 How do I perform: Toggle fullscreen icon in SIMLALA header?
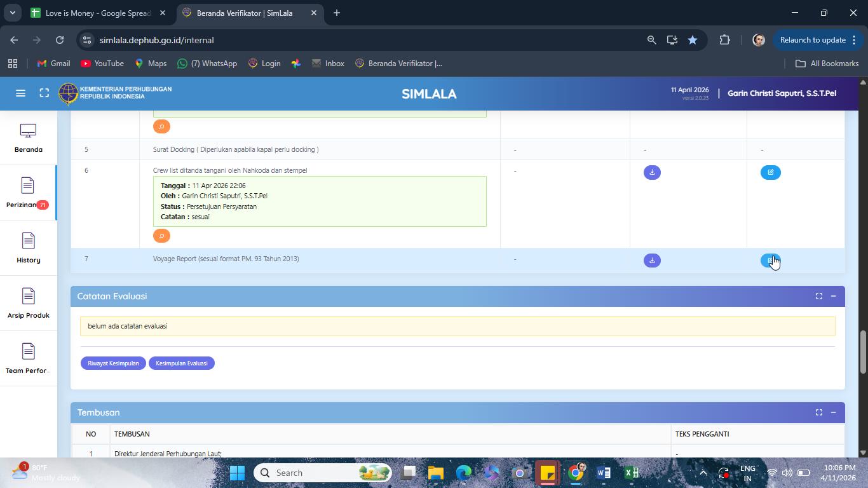44,93
